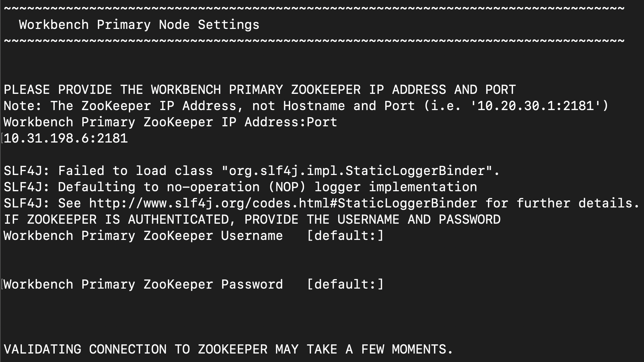Click the 'IF ZOOKEEPER IS AUTHENTICATED' instruction line

(252, 219)
